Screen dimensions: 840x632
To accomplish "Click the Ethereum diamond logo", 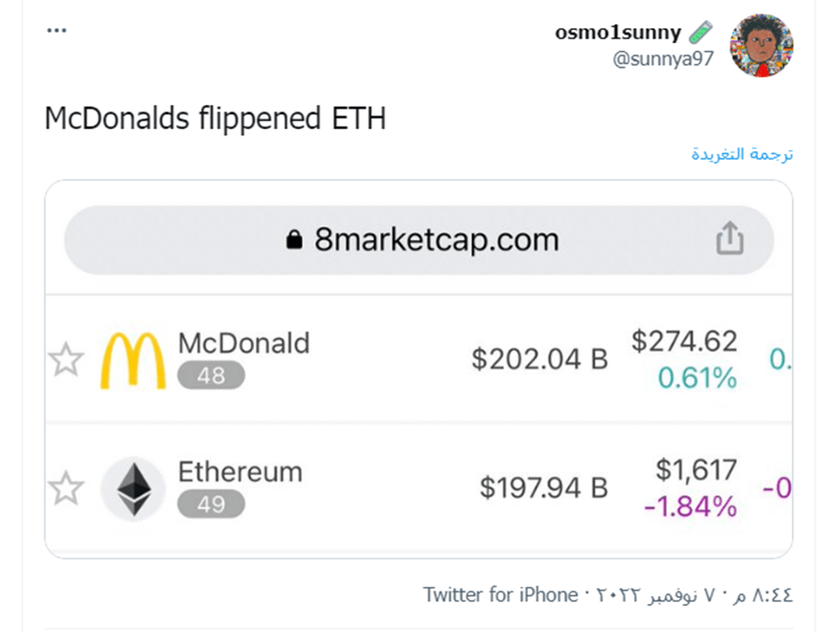I will [x=134, y=488].
